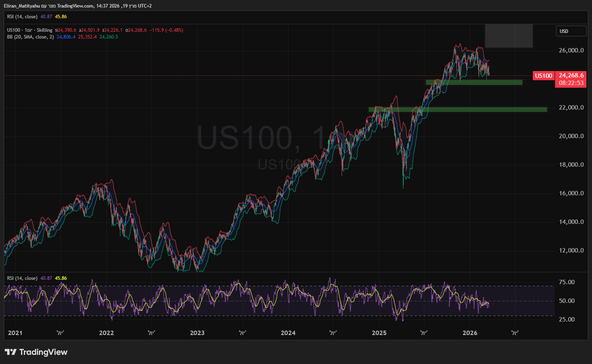This screenshot has width=592, height=364.
Task: Click the RSI legend in the bottom indicator pane
Action: [x=22, y=278]
